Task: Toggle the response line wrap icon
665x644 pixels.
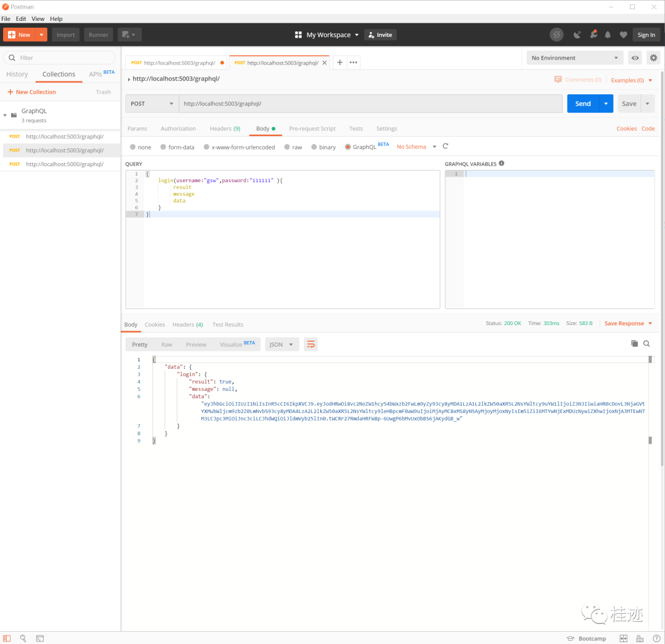Action: tap(311, 344)
